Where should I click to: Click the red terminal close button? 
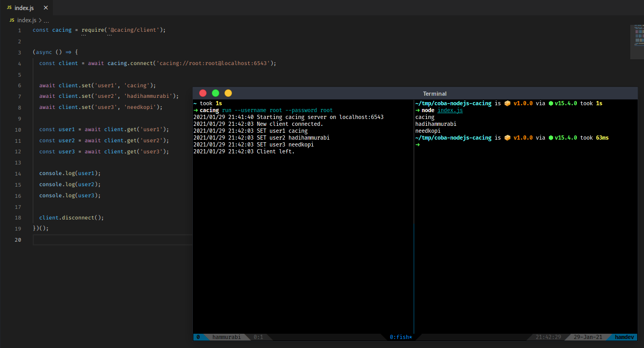click(203, 93)
